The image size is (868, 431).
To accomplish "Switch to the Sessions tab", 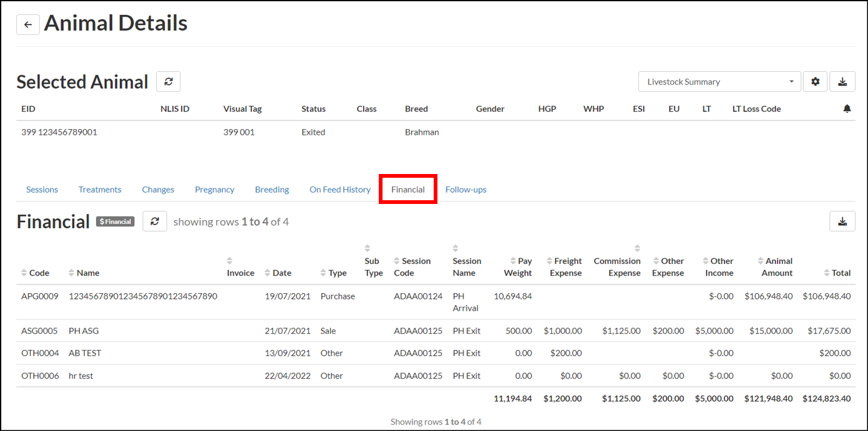I will pos(42,190).
